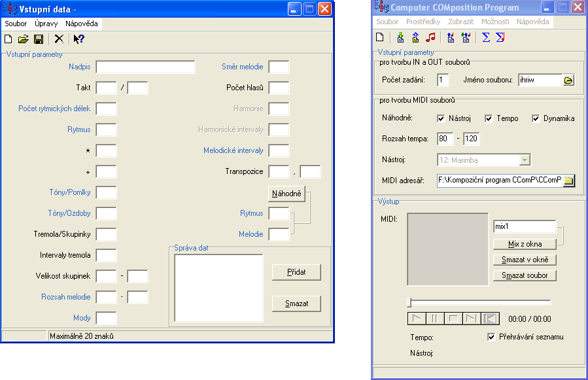The height and width of the screenshot is (380, 588).
Task: Toggle the Tempo random checkbox
Action: [489, 118]
